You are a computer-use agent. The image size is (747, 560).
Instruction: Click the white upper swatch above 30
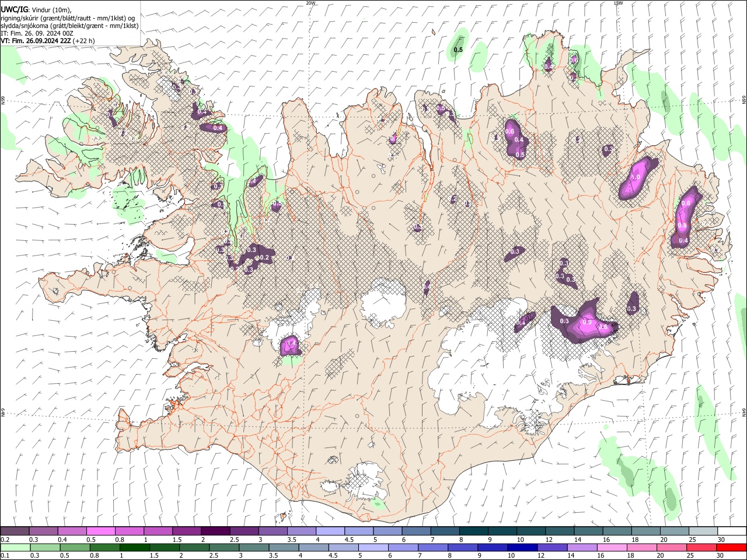pos(731,531)
